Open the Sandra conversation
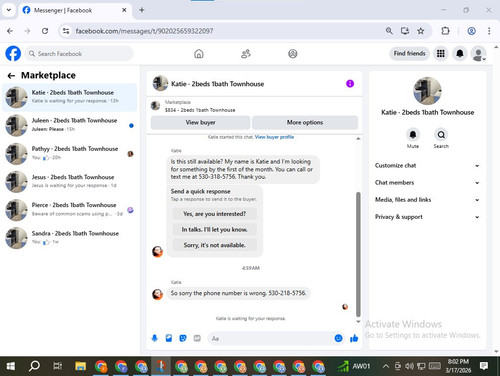 (x=69, y=238)
